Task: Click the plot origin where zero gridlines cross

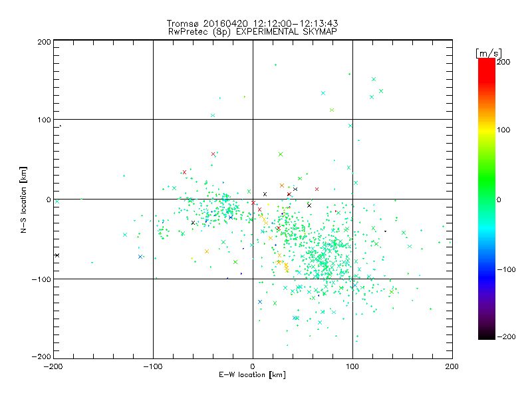Action: [x=253, y=199]
